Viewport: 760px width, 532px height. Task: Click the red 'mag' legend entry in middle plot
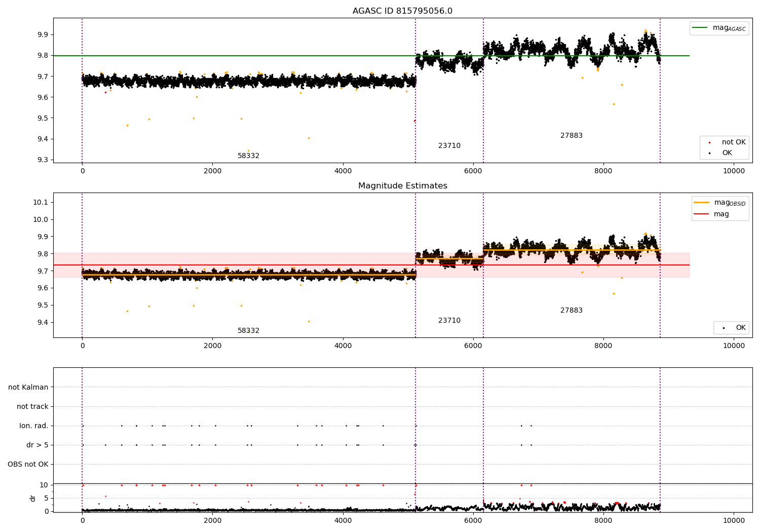pyautogui.click(x=712, y=214)
